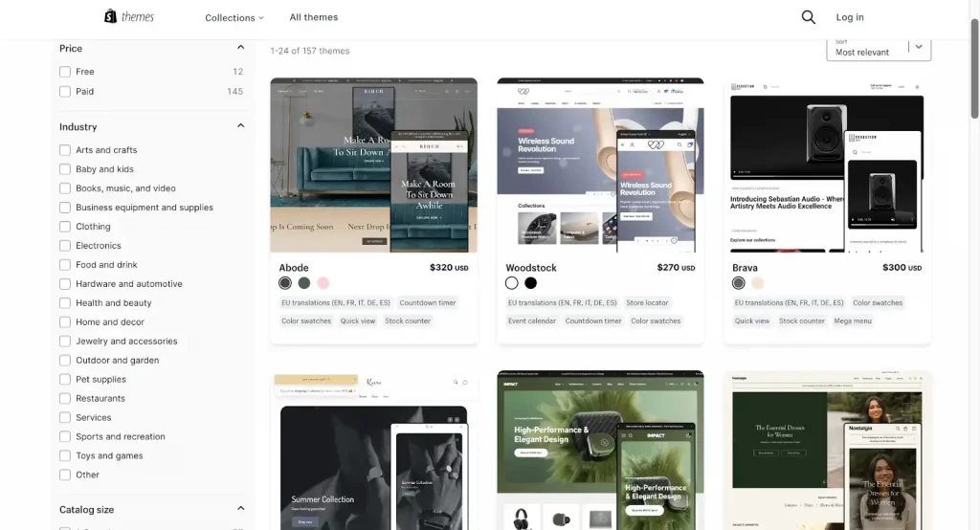Click Abode's $320 USD price
The height and width of the screenshot is (530, 980).
point(449,268)
